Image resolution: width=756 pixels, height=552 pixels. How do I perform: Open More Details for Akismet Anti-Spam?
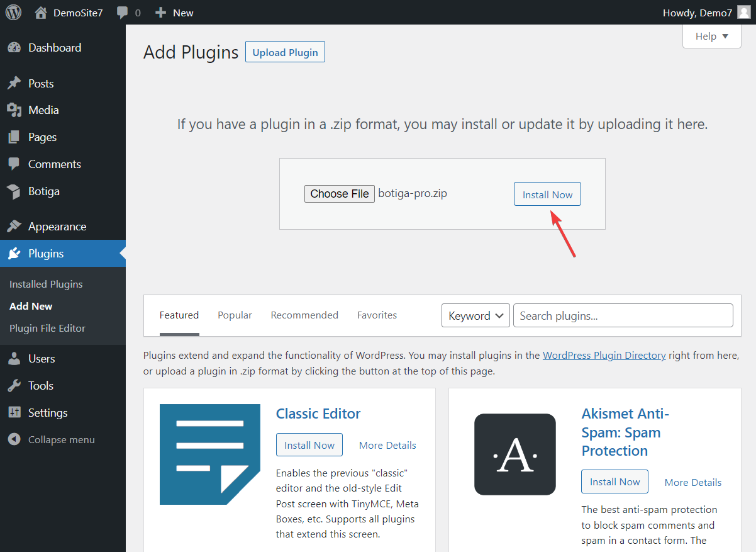[693, 482]
